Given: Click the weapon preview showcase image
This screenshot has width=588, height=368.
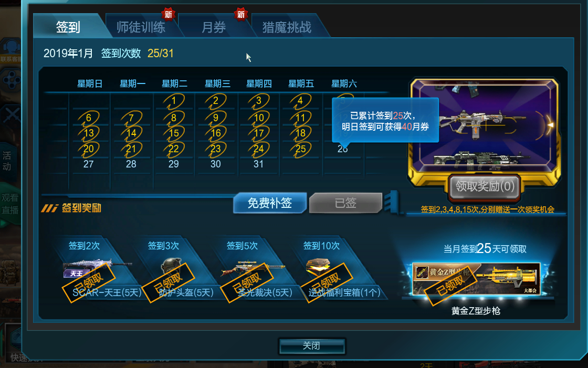Looking at the screenshot, I should pos(484,125).
